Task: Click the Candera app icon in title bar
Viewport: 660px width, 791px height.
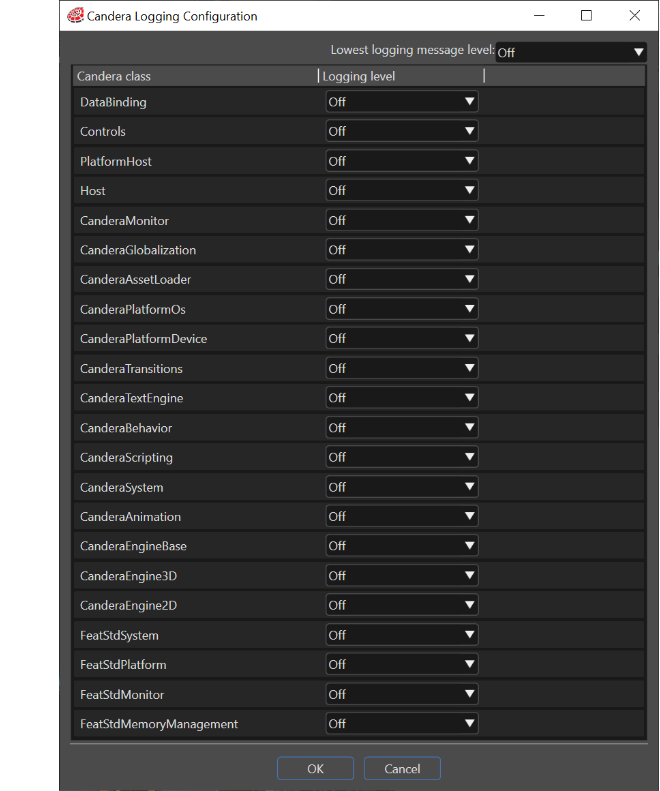Action: [75, 16]
